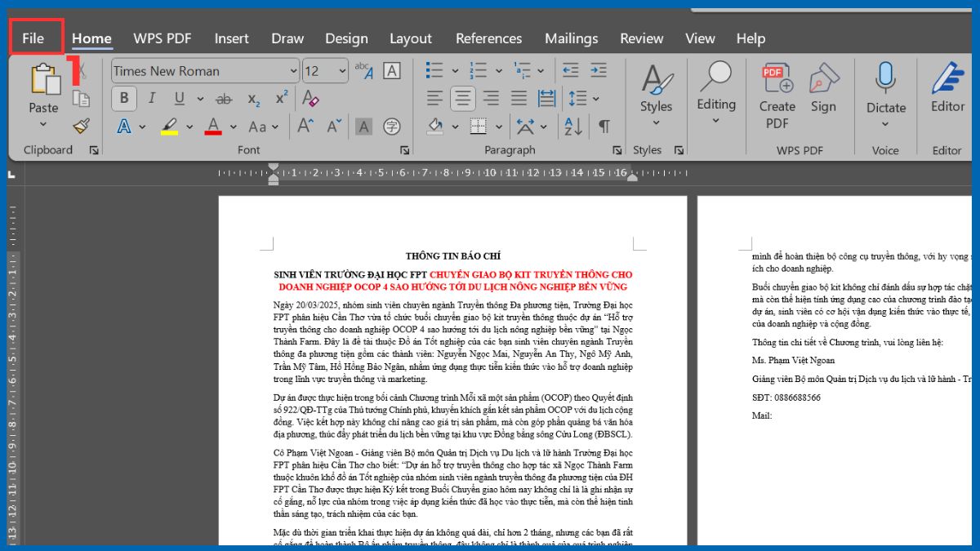Switch to the References tab
This screenshot has width=980, height=551.
click(x=488, y=38)
